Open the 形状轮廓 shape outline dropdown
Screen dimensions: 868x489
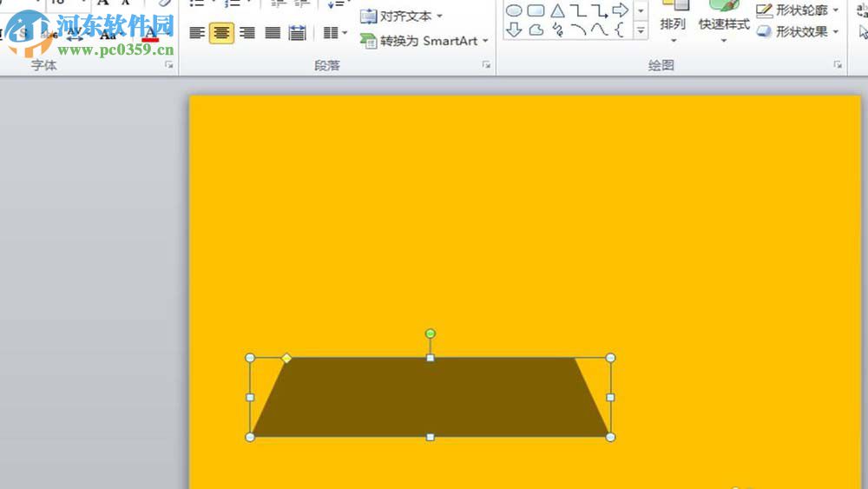point(797,10)
